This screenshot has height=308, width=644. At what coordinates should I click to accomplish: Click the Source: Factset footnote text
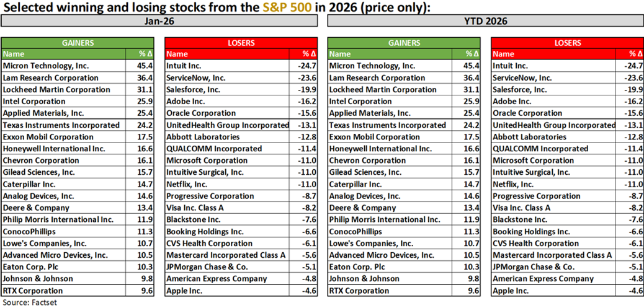coord(26,302)
